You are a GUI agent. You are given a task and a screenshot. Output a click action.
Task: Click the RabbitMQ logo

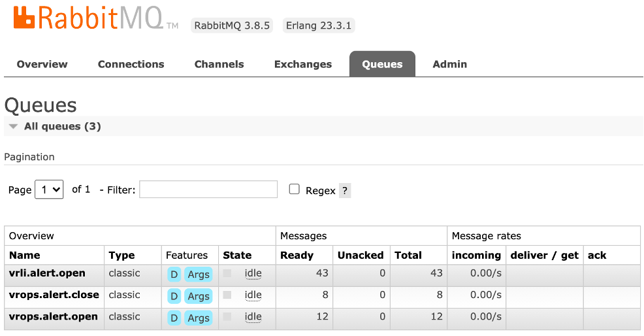tap(96, 18)
